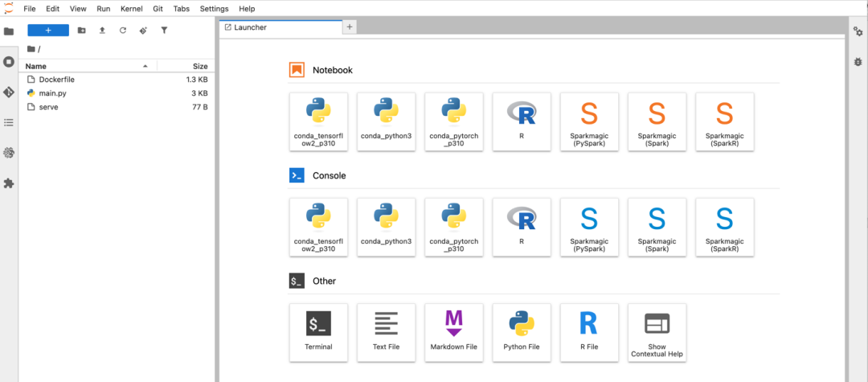Click the Other section heading
Viewport: 868px width, 382px height.
point(325,281)
